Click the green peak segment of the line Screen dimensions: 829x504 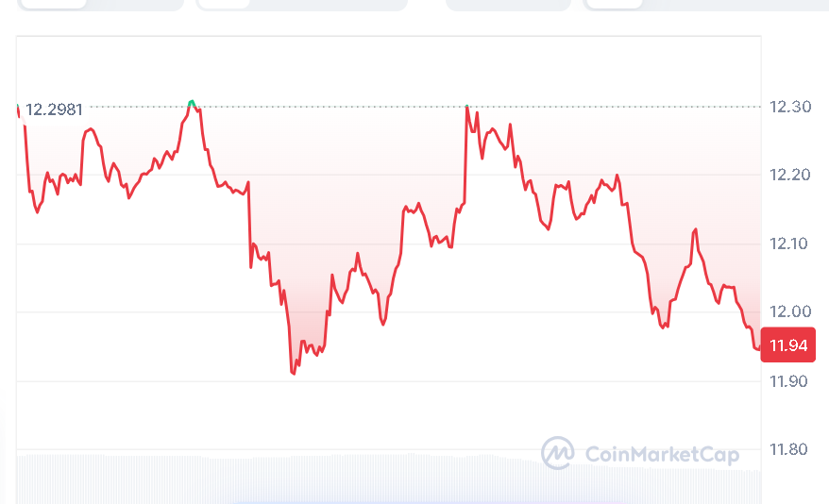192,102
